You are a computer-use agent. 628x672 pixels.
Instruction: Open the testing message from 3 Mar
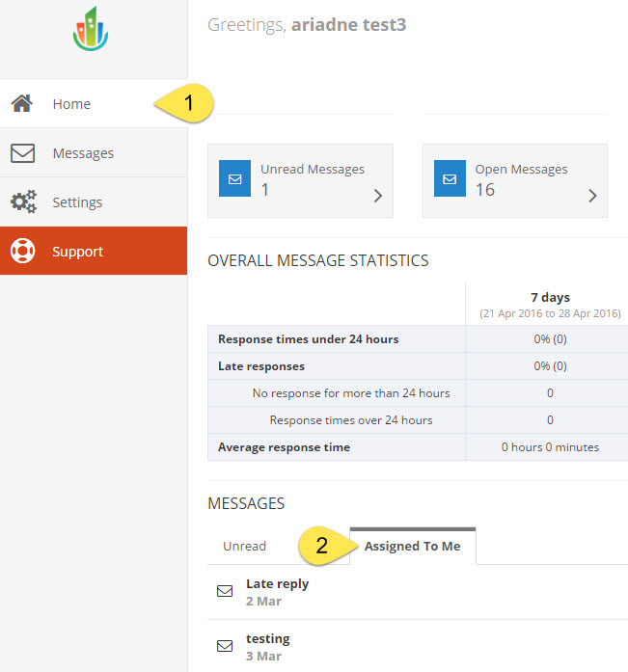(267, 639)
